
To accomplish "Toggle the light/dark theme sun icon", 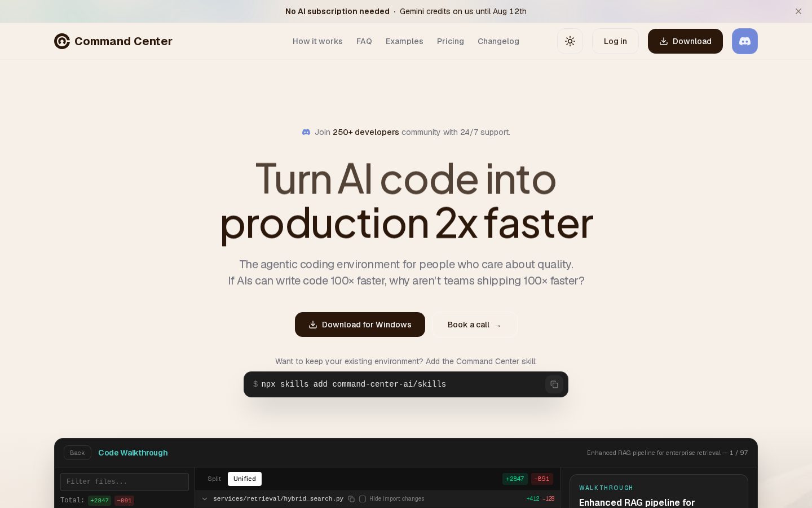I will click(x=570, y=41).
